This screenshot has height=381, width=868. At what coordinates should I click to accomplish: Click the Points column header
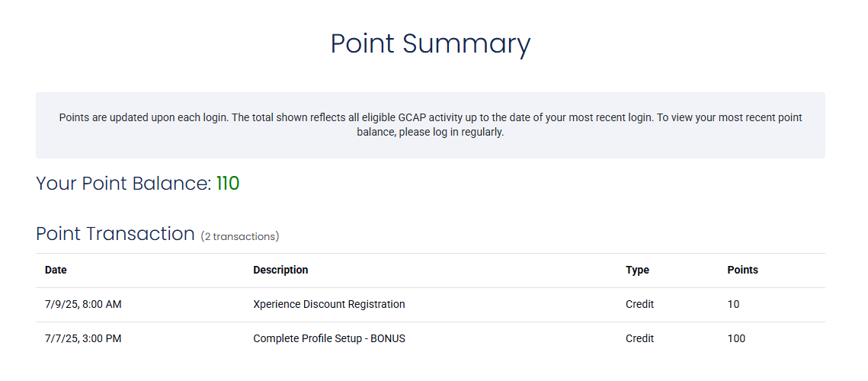742,270
